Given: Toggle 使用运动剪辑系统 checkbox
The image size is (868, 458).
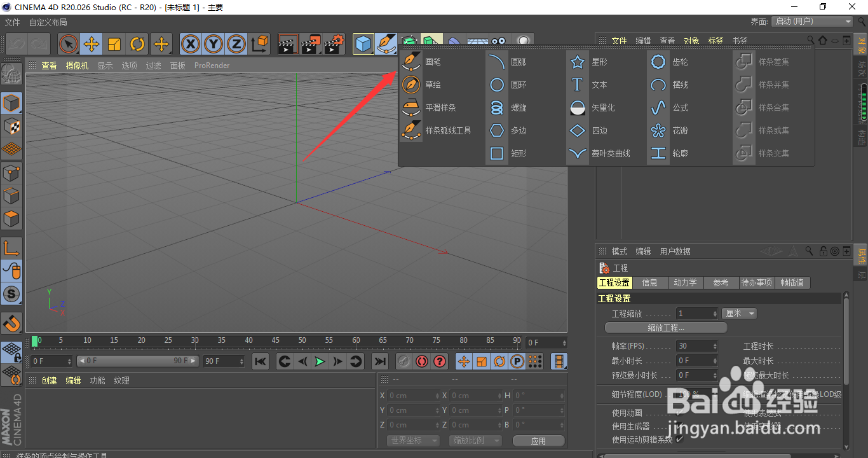Looking at the screenshot, I should [679, 440].
